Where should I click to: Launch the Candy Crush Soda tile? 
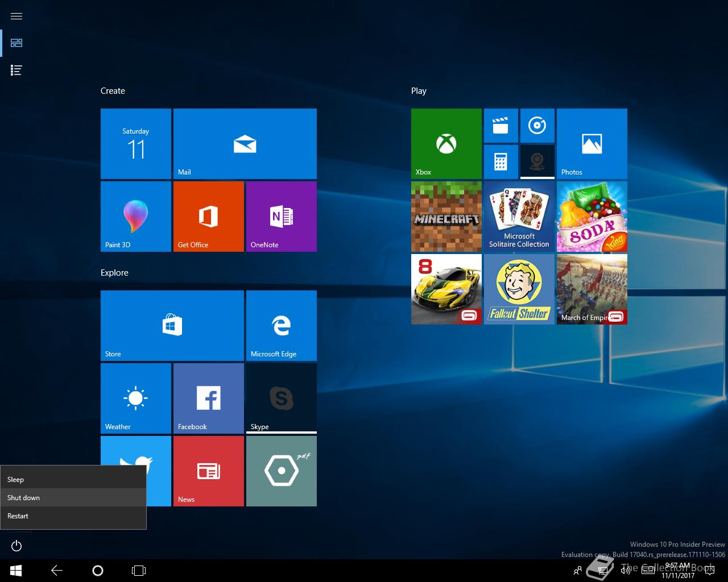coord(592,217)
